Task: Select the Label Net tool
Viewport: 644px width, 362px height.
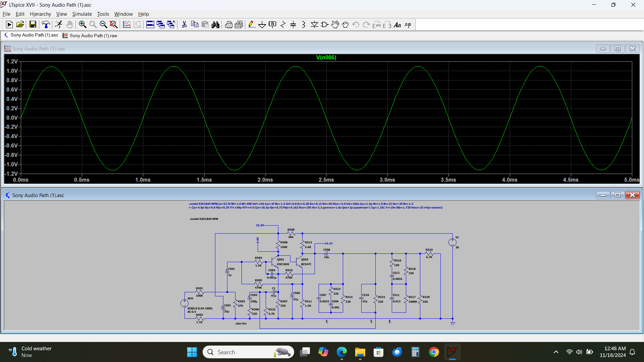Action: point(273,24)
